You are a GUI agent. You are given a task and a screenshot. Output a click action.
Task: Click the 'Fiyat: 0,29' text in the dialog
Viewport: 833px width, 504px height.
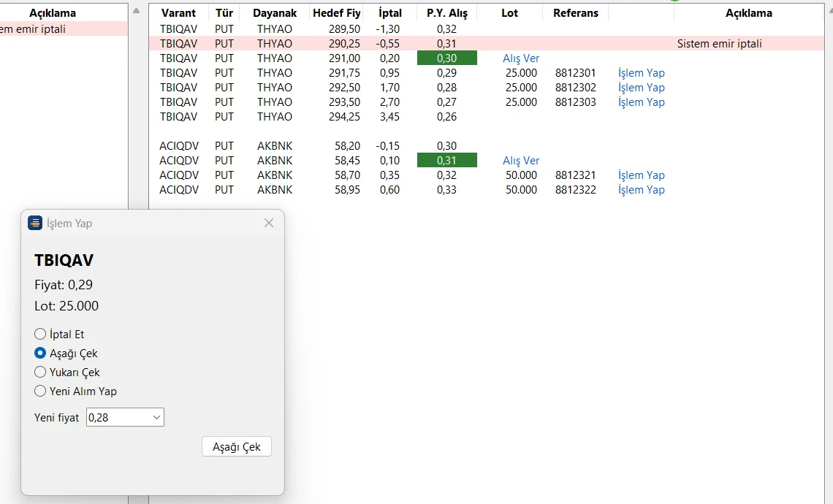(64, 285)
